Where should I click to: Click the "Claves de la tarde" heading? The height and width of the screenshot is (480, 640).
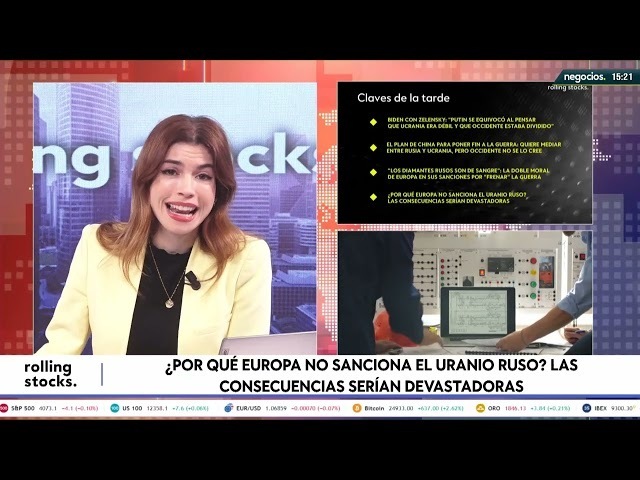[404, 98]
